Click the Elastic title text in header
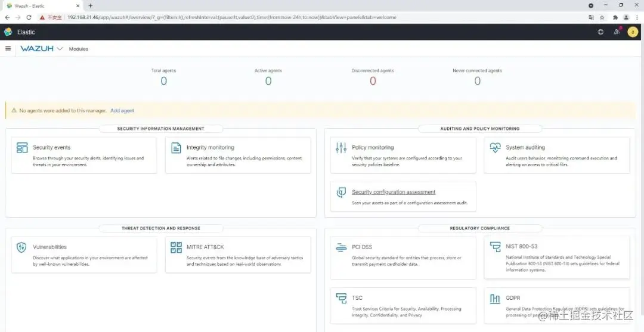This screenshot has width=644, height=332. 26,32
